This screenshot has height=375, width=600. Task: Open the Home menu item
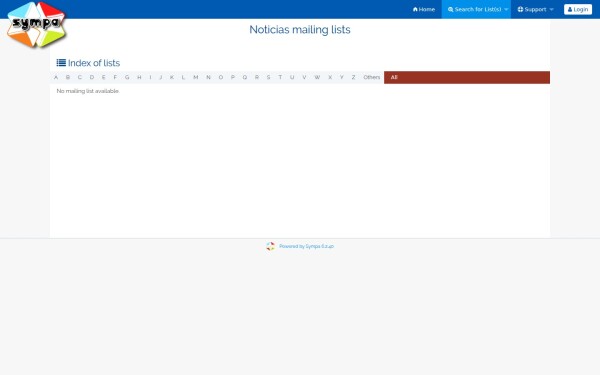424,9
